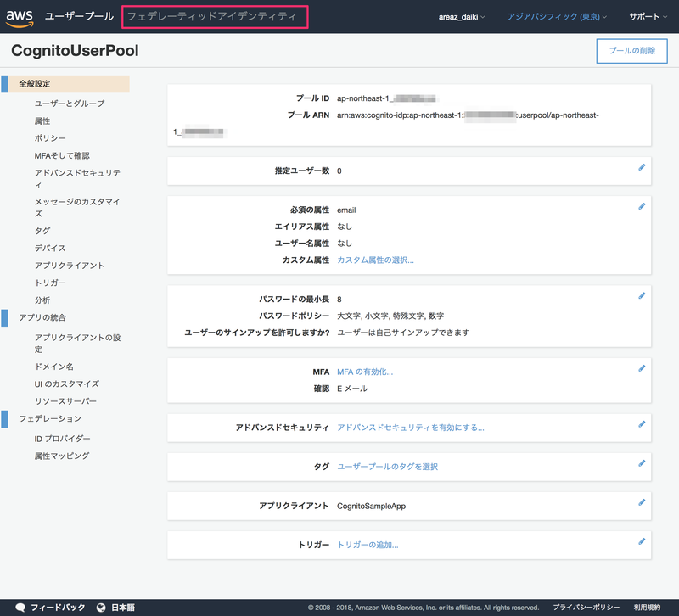679x616 pixels.
Task: Open ポリシー in the sidebar
Action: [x=50, y=138]
